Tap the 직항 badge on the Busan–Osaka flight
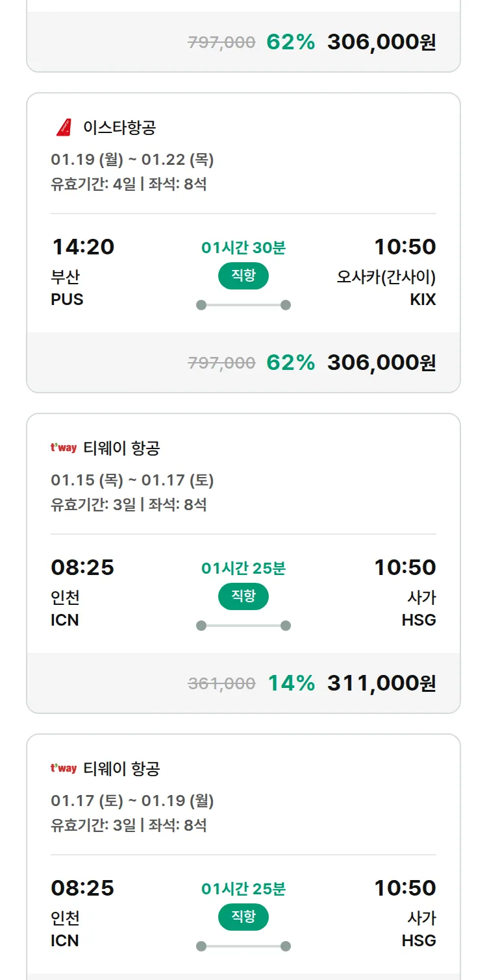 coord(243,276)
